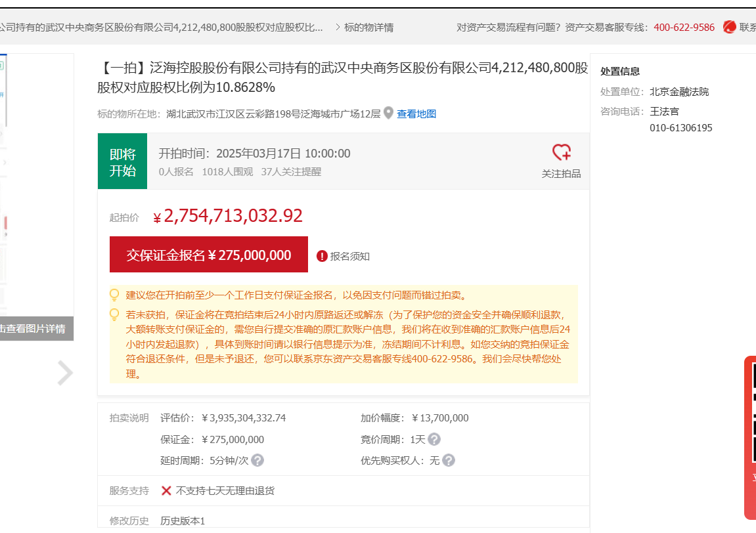
Task: Click the 37人关注提醒 count
Action: (291, 172)
